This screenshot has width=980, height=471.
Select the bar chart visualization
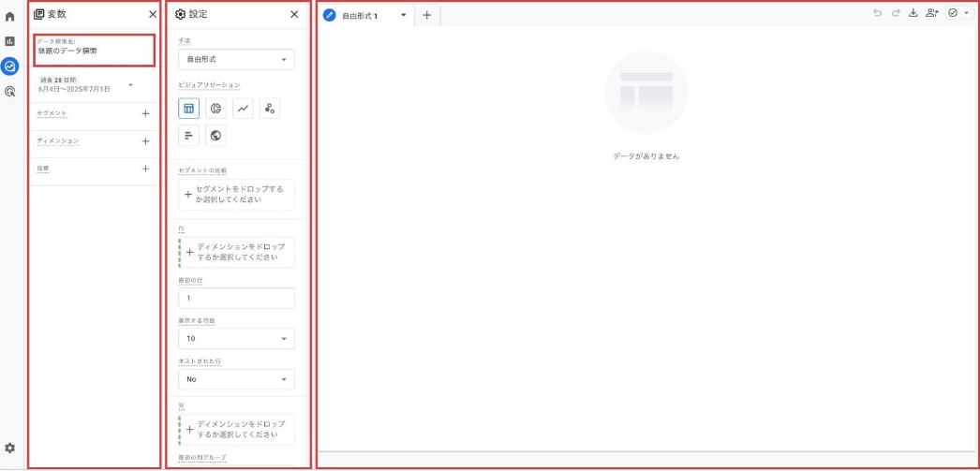(x=189, y=136)
